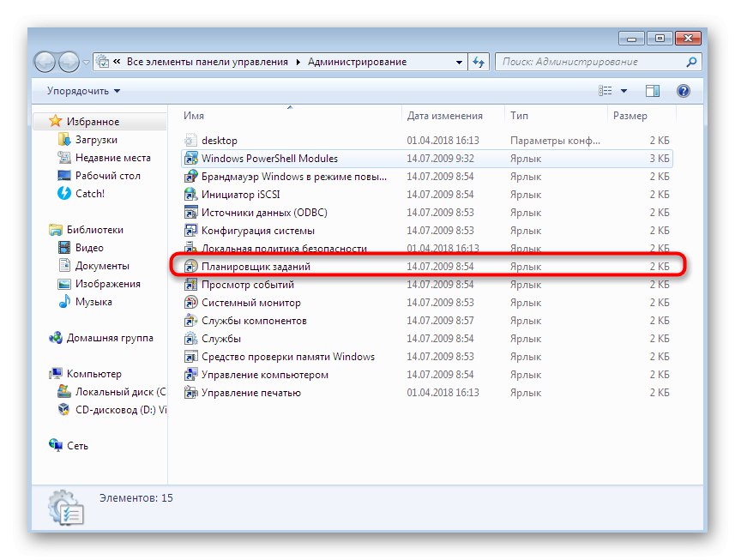Select Инициатор iSCSI shortcut icon

[x=190, y=194]
